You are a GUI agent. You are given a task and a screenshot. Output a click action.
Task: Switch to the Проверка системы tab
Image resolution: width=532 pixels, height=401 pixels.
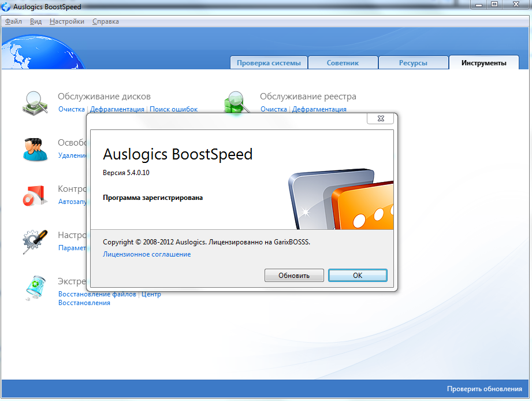(x=269, y=63)
